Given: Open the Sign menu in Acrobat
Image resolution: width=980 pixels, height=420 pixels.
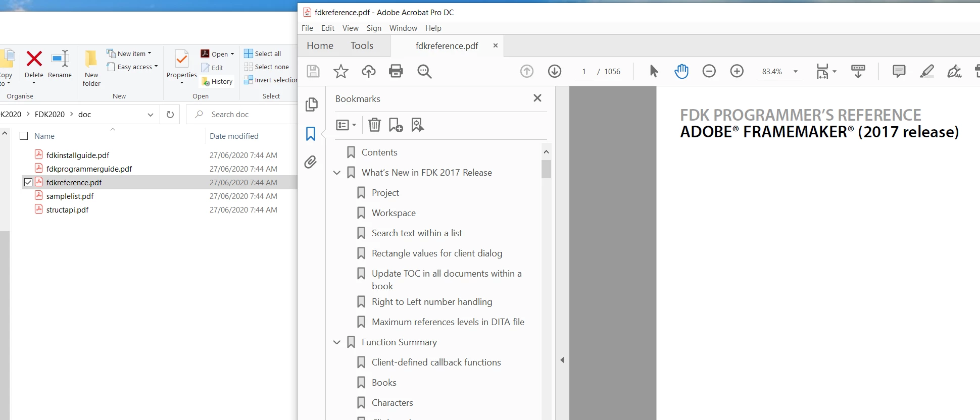Looking at the screenshot, I should click(x=374, y=28).
